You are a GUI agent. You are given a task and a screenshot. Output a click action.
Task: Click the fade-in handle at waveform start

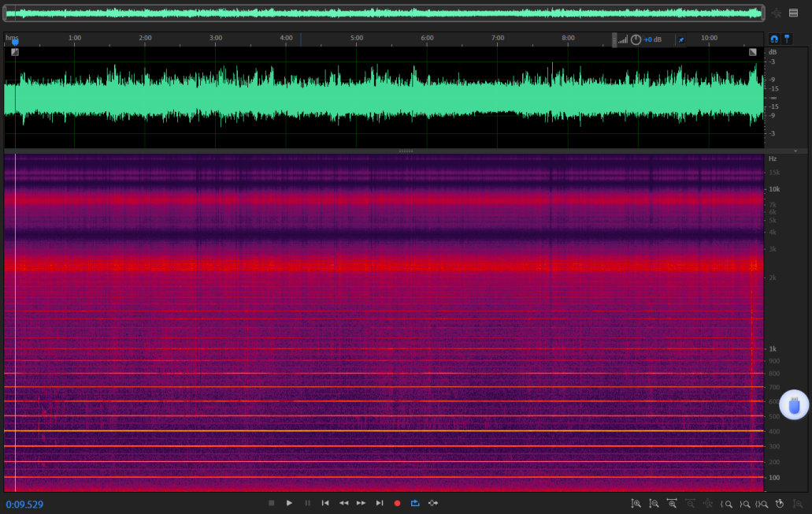pos(15,52)
